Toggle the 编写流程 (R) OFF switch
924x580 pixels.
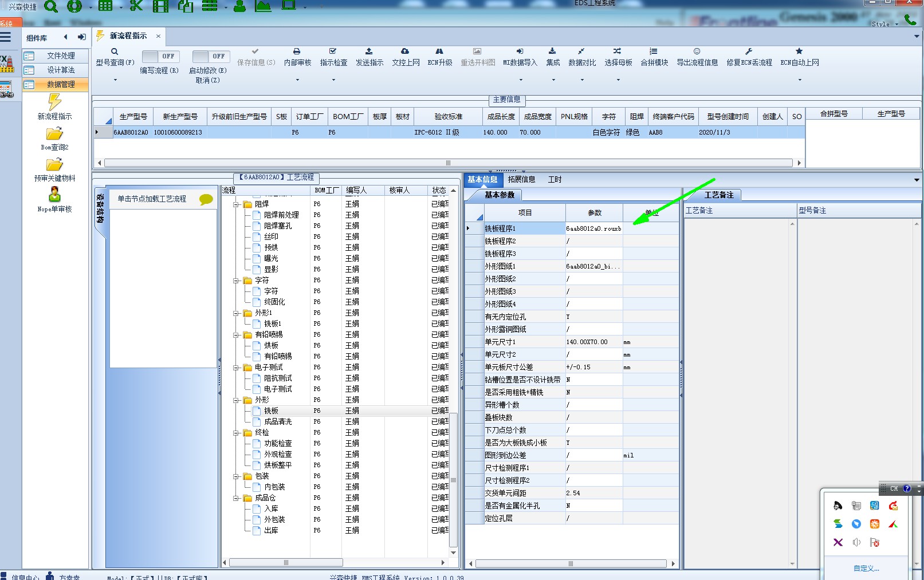[x=160, y=56]
